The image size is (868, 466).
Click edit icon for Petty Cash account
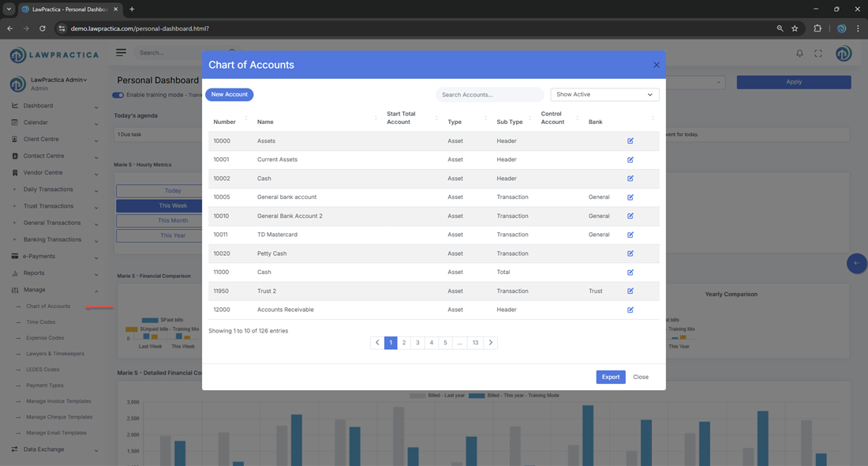[x=630, y=254]
